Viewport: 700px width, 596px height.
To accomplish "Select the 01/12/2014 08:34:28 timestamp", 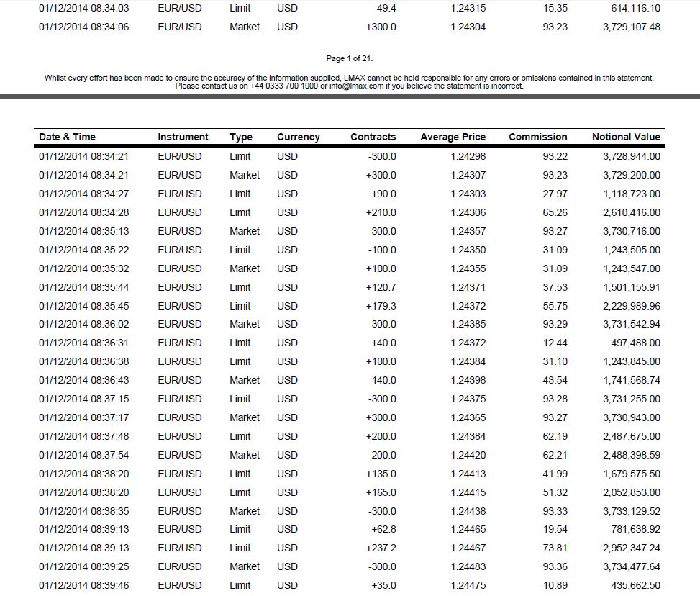I will (x=84, y=212).
